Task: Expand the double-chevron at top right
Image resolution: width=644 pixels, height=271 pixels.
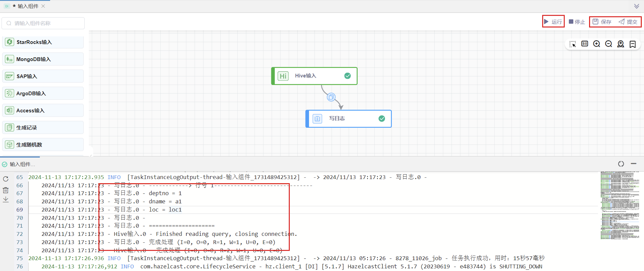Action: point(636,6)
